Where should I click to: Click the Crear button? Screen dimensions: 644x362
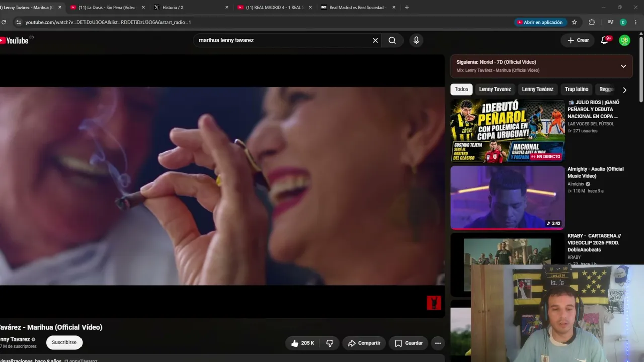click(578, 40)
